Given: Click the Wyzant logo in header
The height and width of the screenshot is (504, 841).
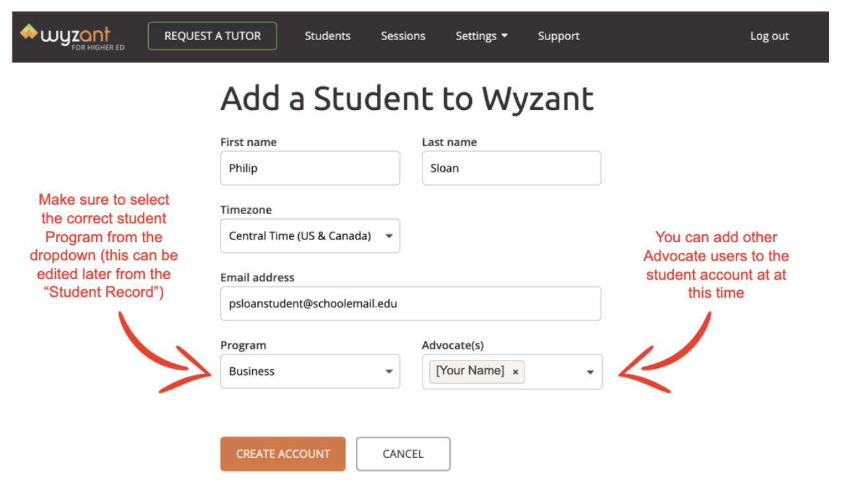Looking at the screenshot, I should [72, 36].
